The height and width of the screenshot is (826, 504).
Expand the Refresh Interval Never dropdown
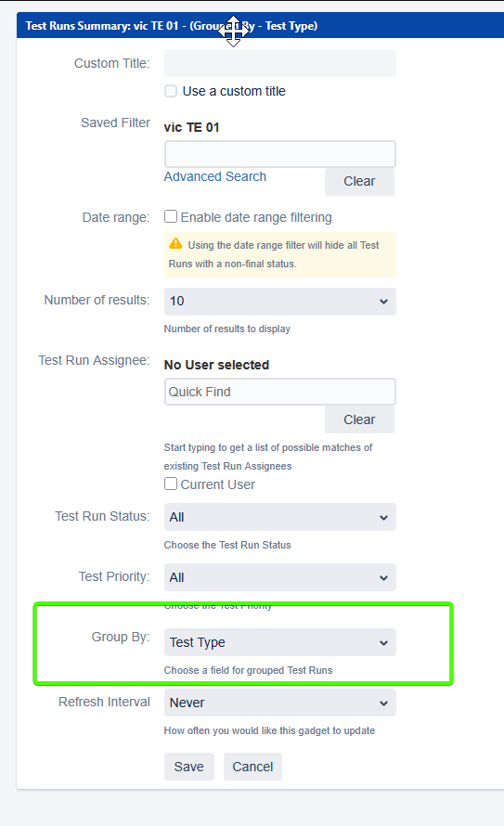click(x=280, y=703)
